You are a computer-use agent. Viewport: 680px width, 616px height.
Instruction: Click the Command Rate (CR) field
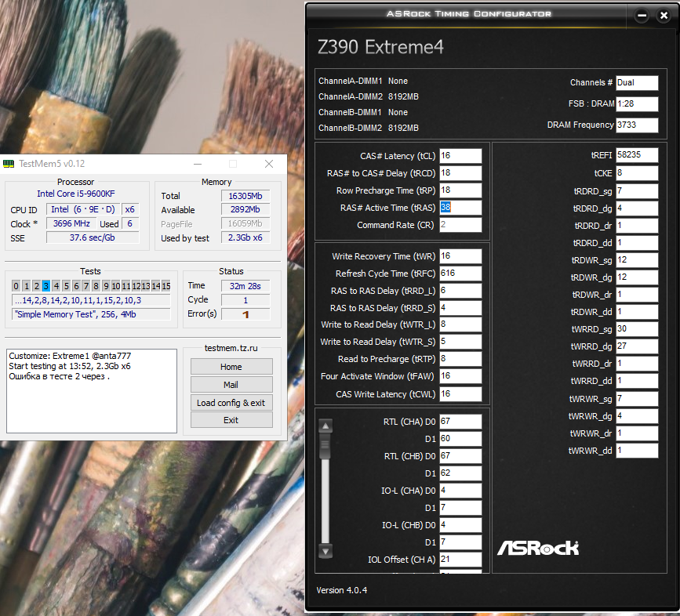point(460,225)
